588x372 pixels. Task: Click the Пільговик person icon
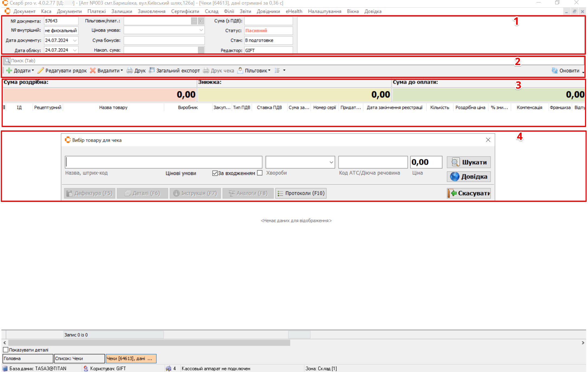click(240, 70)
